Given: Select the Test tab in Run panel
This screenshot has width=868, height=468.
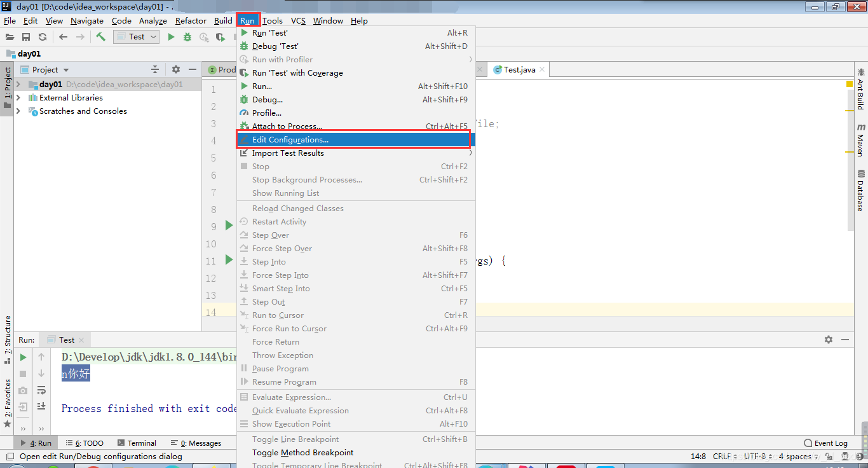Looking at the screenshot, I should 66,340.
